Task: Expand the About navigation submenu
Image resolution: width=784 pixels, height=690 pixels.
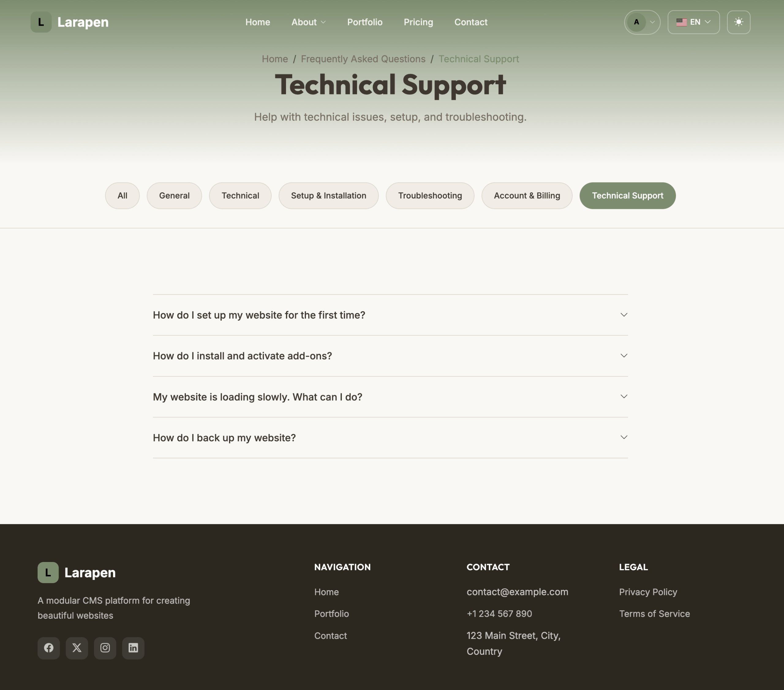Action: pyautogui.click(x=308, y=22)
